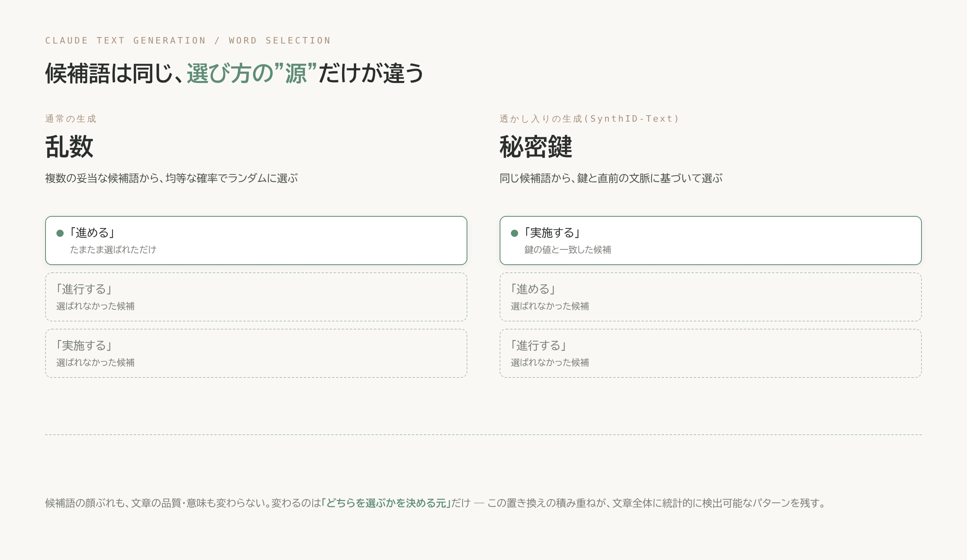This screenshot has width=967, height=560.
Task: Click the breadcrumb text CLAUDE TEXT GENERATION / WORD SELECTION
Action: [x=188, y=41]
